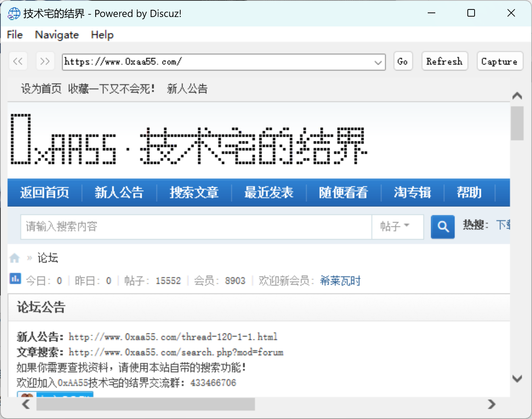Select the 搜索文章 nav tab
Viewport: 532px width, 419px height.
194,193
